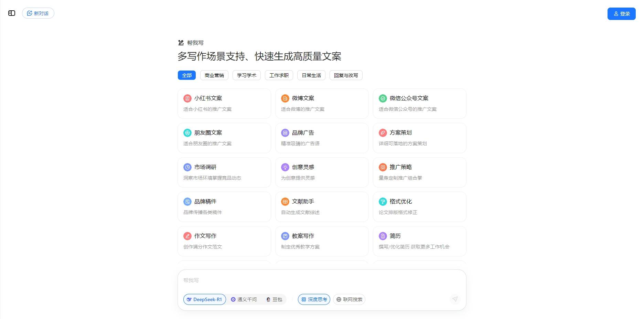Viewport: 644px width, 319px height.
Task: Switch to the 学习学术 tab
Action: coord(247,75)
